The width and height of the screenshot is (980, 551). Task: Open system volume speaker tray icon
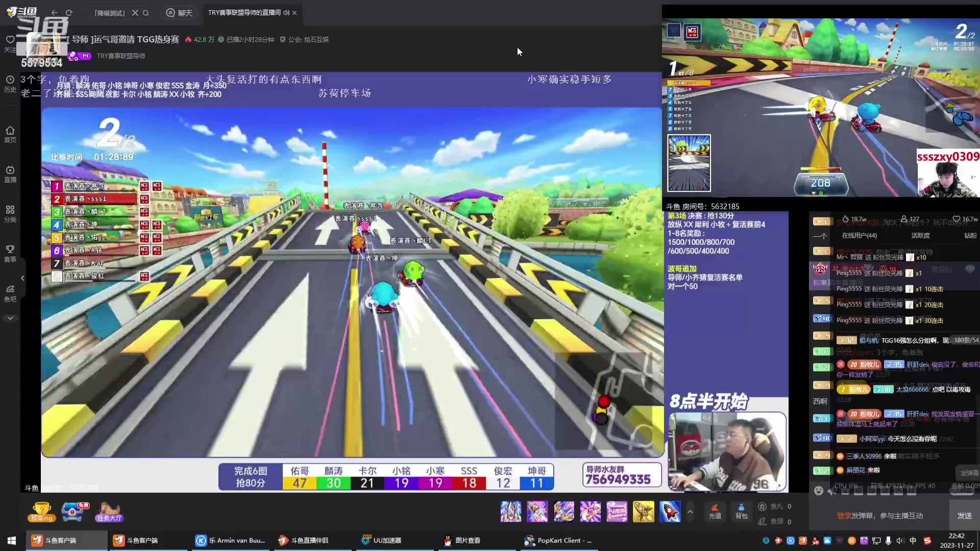(900, 540)
